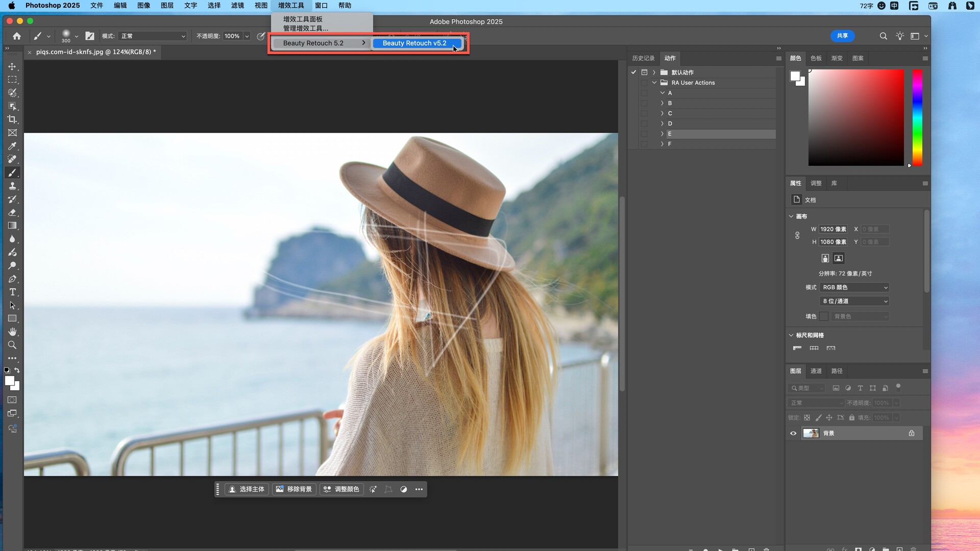Toggle the checkmark for 默认动作 set
The width and height of the screenshot is (980, 551).
click(633, 72)
